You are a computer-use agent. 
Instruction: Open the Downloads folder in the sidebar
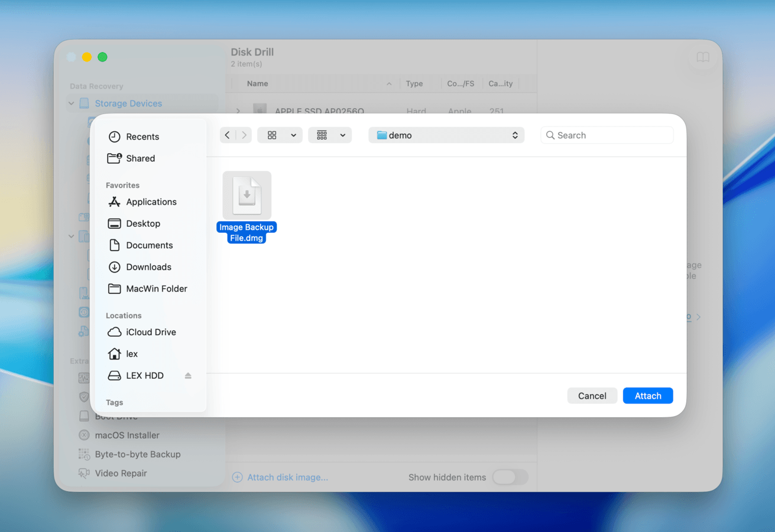point(147,267)
